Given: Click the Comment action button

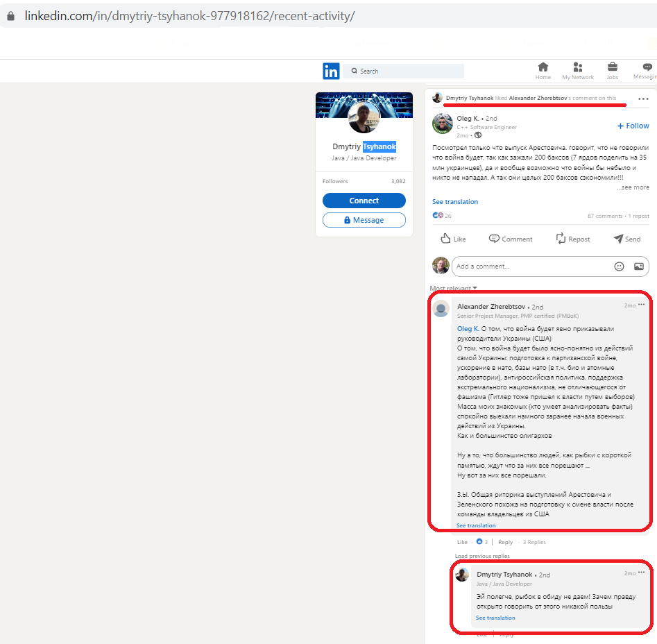Looking at the screenshot, I should [511, 239].
